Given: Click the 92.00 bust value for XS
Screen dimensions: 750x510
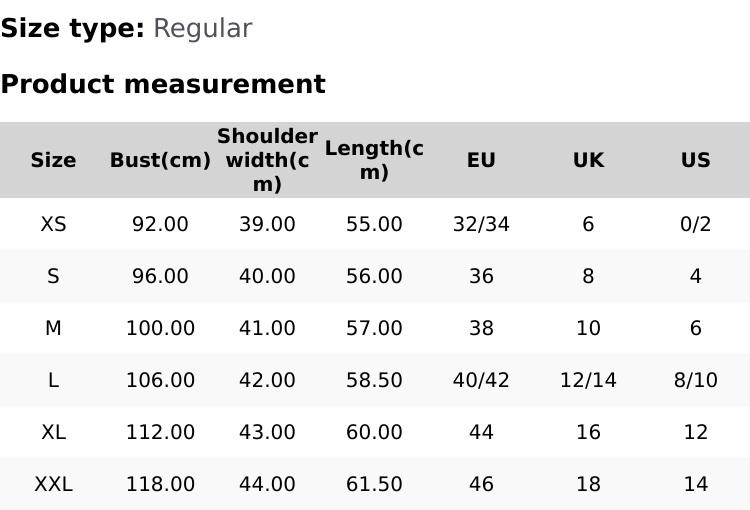Looking at the screenshot, I should click(160, 224).
